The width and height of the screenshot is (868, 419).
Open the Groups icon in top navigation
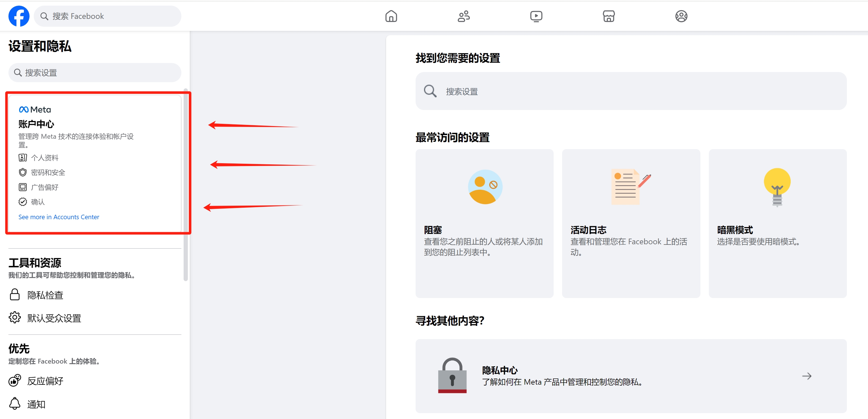coord(681,16)
